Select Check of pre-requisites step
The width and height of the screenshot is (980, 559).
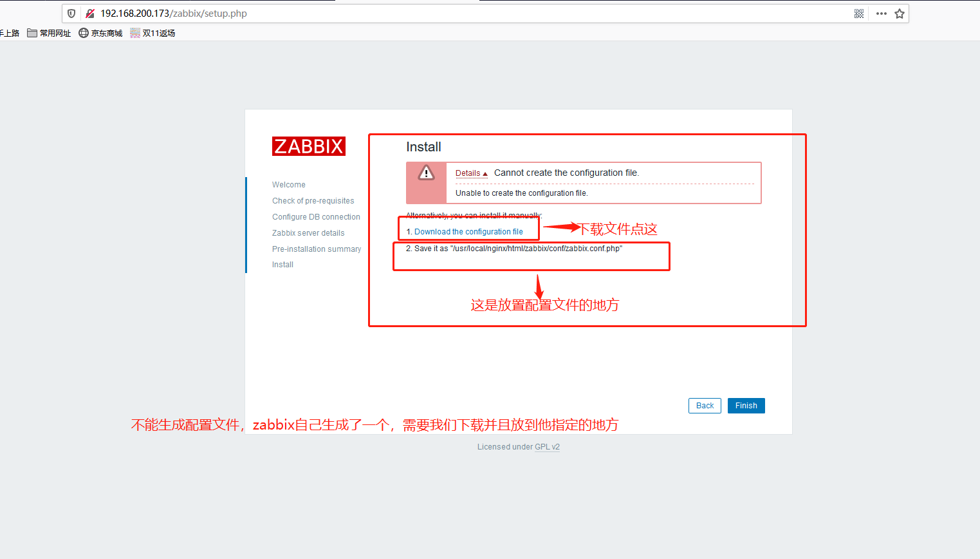click(313, 201)
